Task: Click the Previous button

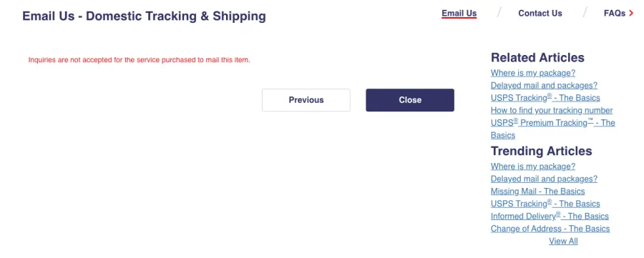Action: pos(306,100)
